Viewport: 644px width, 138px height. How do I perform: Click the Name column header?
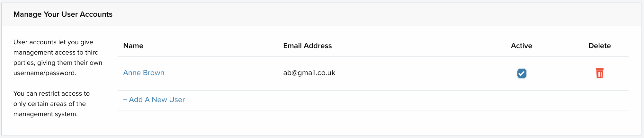pos(133,46)
